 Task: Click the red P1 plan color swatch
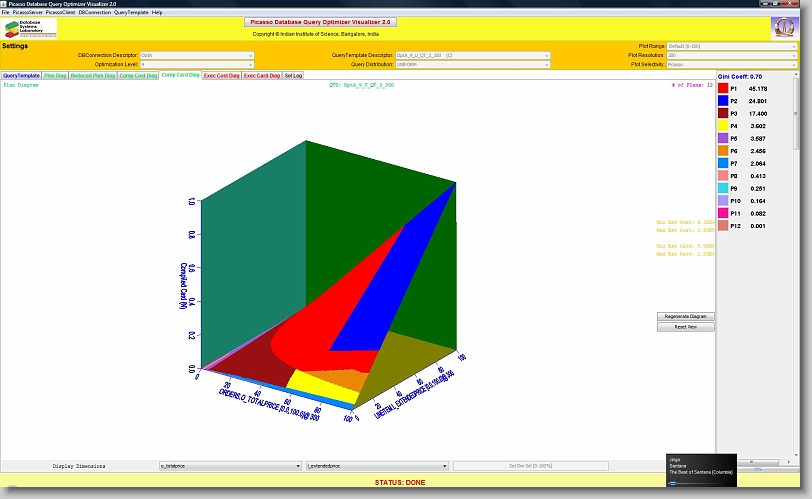724,89
